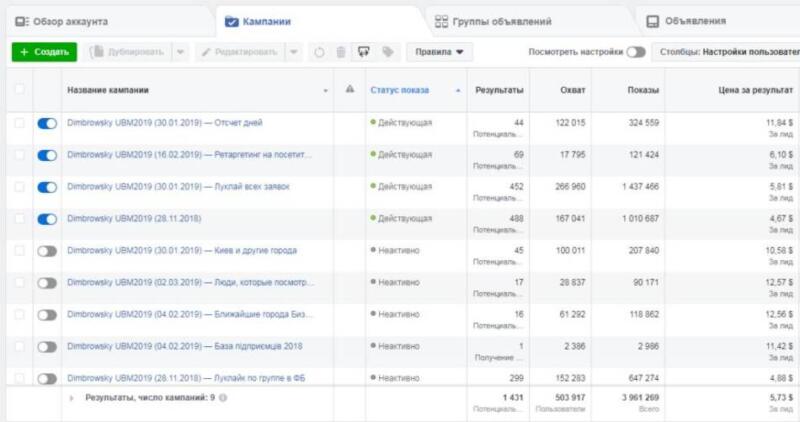Open the Правила dropdown menu

tap(440, 52)
